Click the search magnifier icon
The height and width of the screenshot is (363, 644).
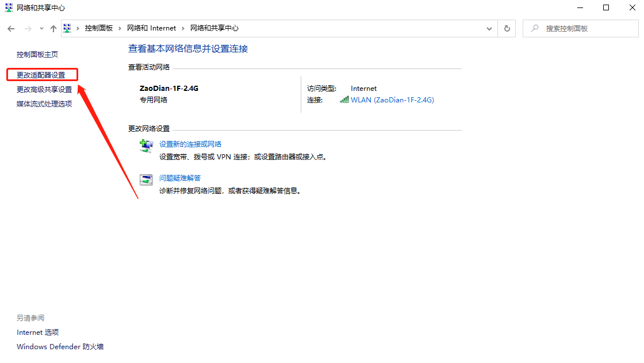pos(535,28)
